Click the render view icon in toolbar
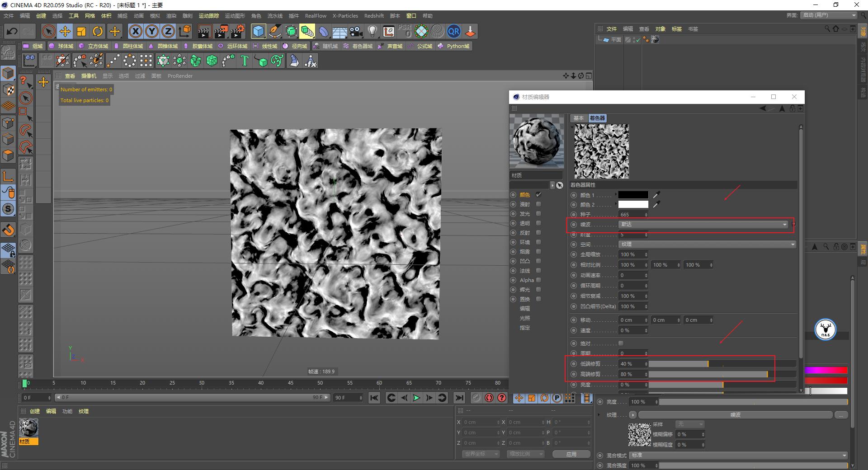 [x=204, y=31]
